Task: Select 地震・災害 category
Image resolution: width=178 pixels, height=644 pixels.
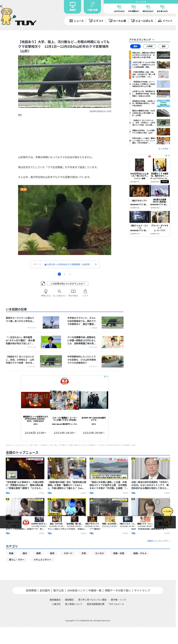Action: (119, 553)
